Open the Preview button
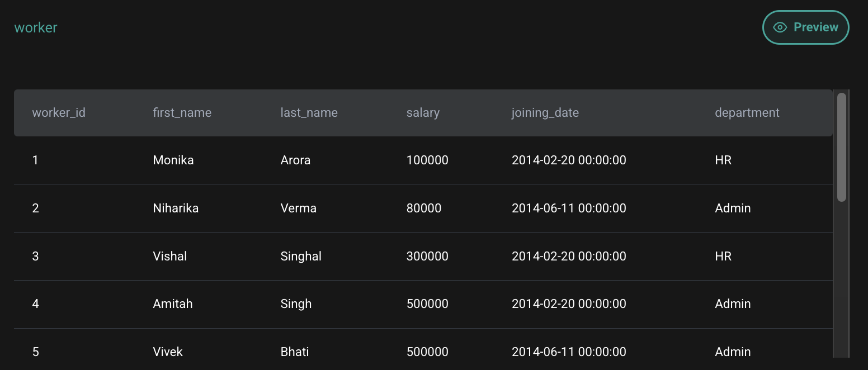Viewport: 868px width, 370px height. pyautogui.click(x=806, y=27)
